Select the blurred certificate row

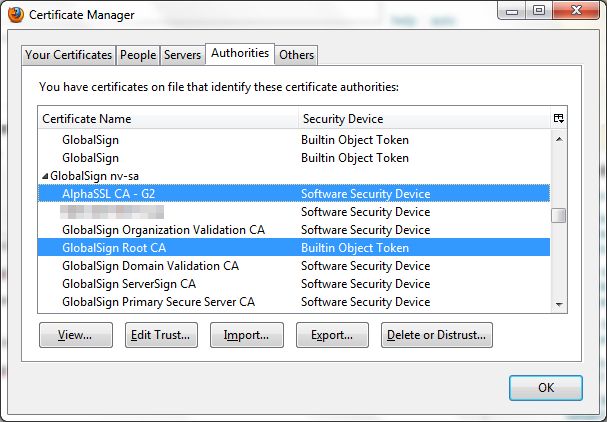point(294,212)
